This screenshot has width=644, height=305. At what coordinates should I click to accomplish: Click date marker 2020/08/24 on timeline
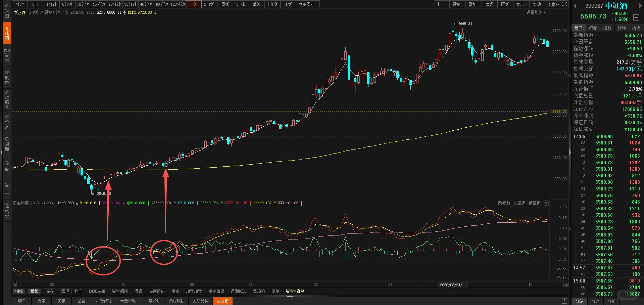[453, 285]
